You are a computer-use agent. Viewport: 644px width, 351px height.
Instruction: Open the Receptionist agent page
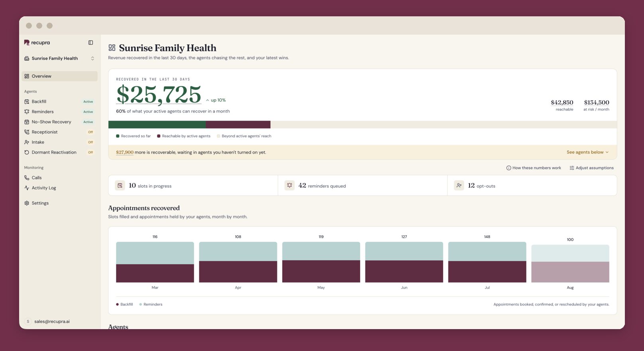(59, 132)
